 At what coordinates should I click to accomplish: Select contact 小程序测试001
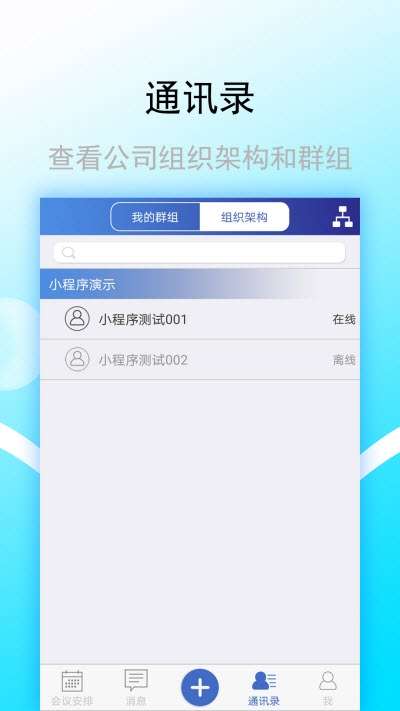click(x=200, y=319)
